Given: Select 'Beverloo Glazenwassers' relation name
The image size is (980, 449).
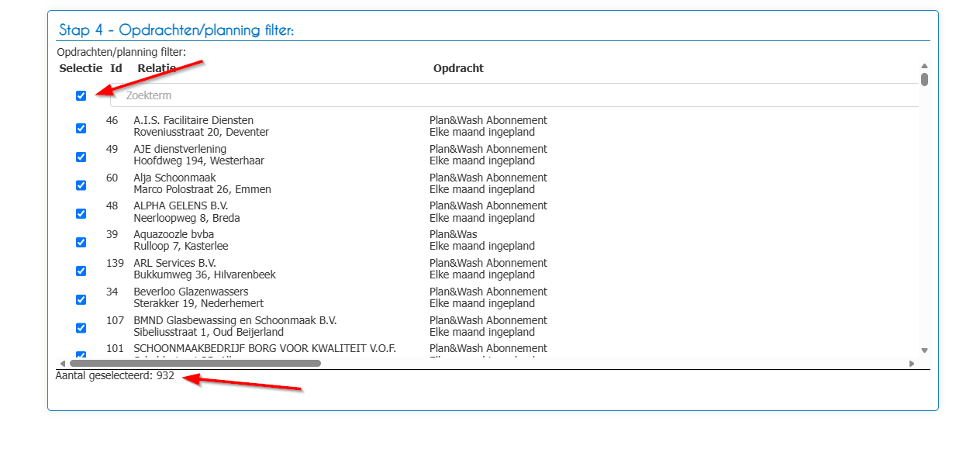Looking at the screenshot, I should tap(191, 292).
